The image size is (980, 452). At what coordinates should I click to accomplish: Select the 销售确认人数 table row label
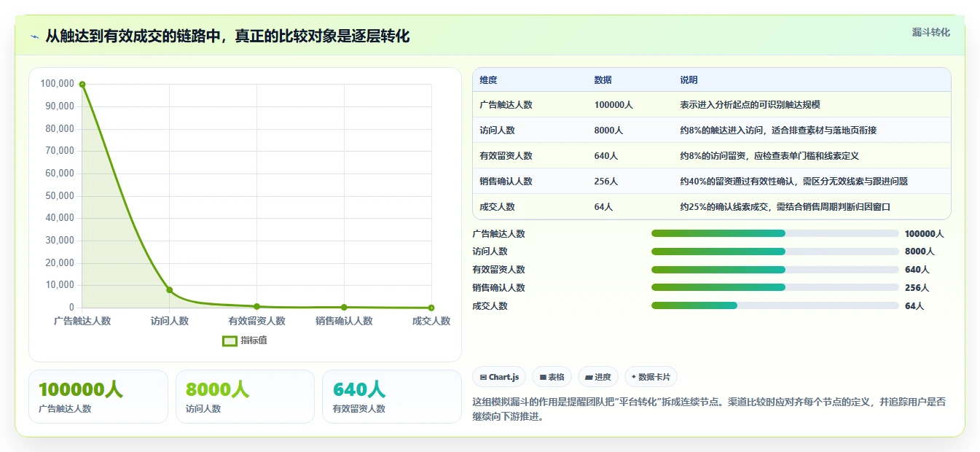click(506, 182)
